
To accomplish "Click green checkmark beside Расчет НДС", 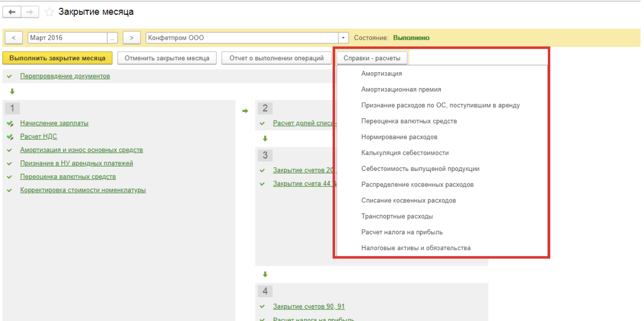I will coord(10,137).
